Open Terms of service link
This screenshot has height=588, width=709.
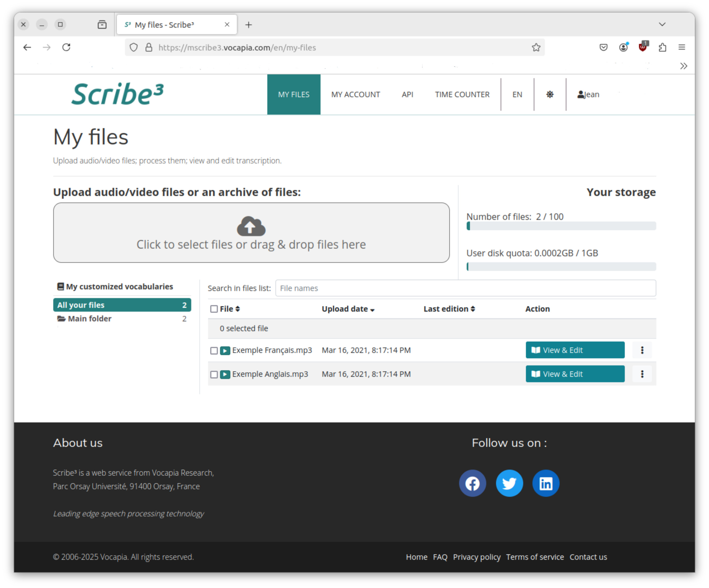click(535, 557)
